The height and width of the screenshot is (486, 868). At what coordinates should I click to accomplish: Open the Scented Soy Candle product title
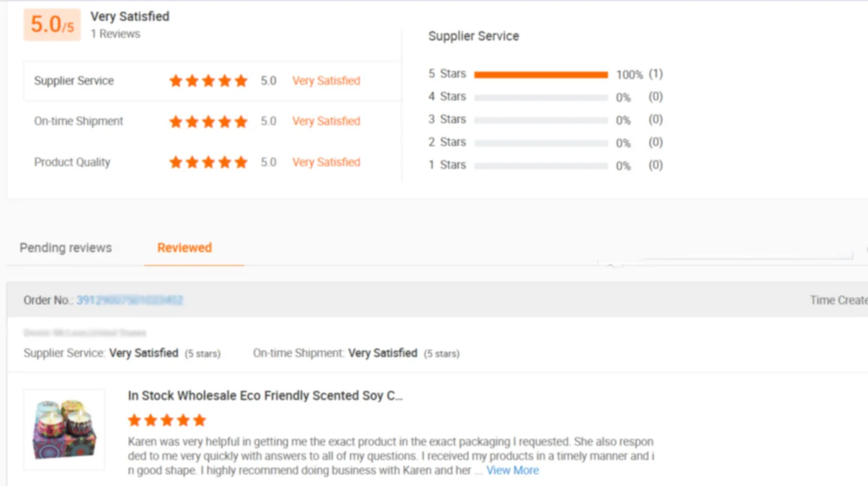coord(265,395)
